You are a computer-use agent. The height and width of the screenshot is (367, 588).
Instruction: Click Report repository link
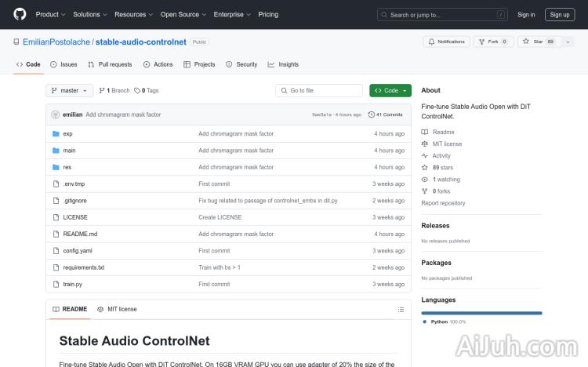[x=443, y=203]
